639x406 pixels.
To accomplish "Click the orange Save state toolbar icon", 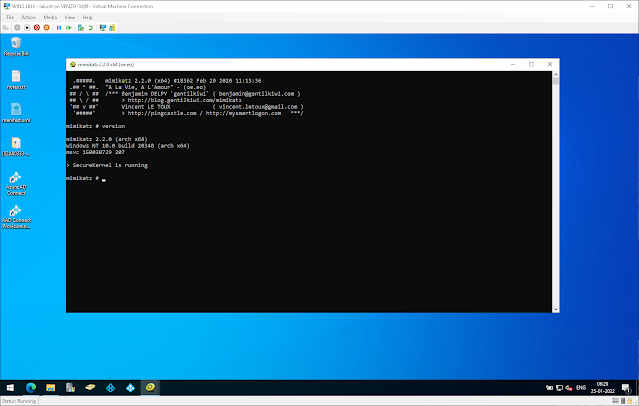I will pyautogui.click(x=46, y=28).
